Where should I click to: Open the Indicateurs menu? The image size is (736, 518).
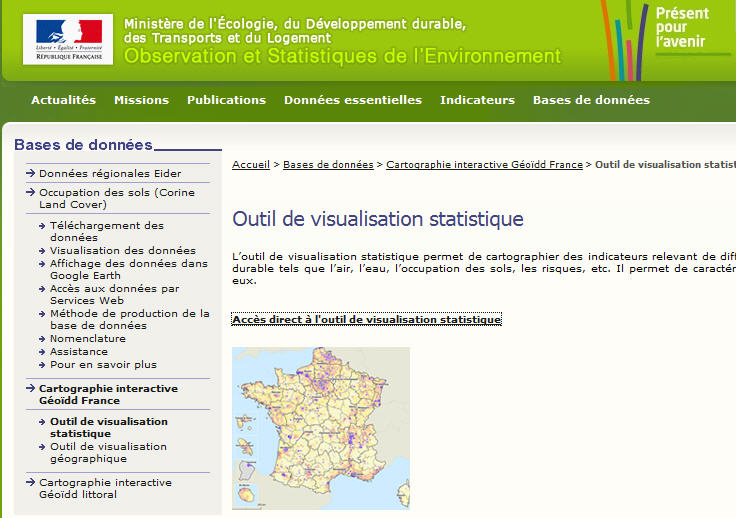[477, 100]
